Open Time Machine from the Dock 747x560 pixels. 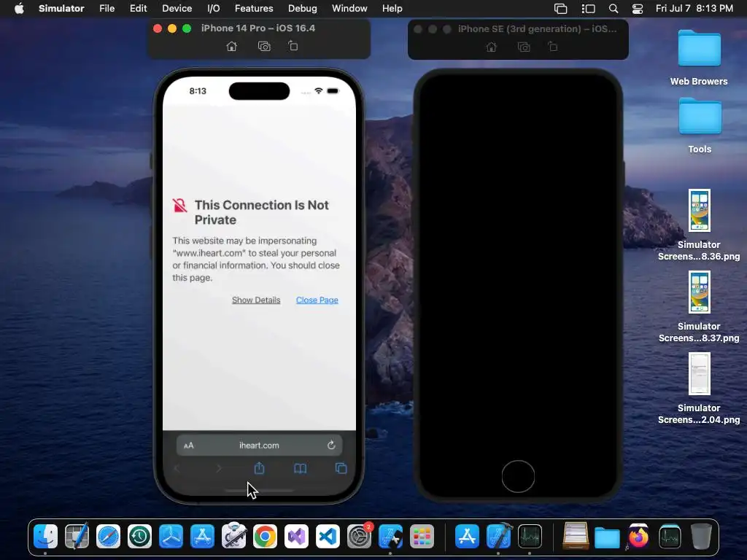[139, 536]
